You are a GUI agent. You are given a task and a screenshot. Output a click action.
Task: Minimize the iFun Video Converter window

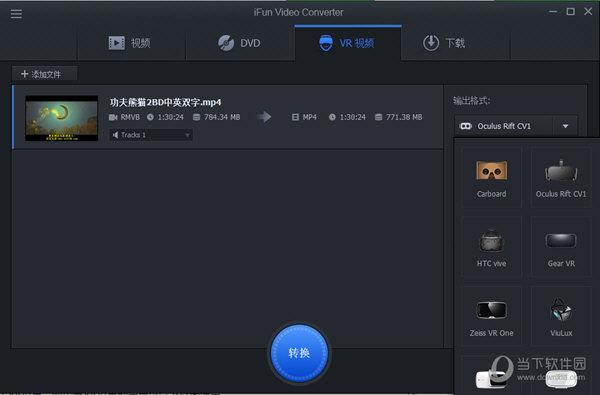(553, 12)
